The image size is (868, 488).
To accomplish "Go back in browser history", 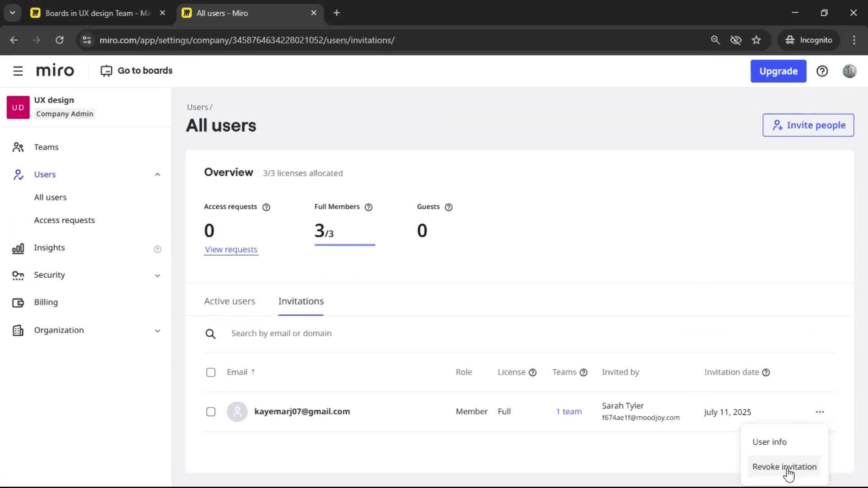I will pos(14,40).
